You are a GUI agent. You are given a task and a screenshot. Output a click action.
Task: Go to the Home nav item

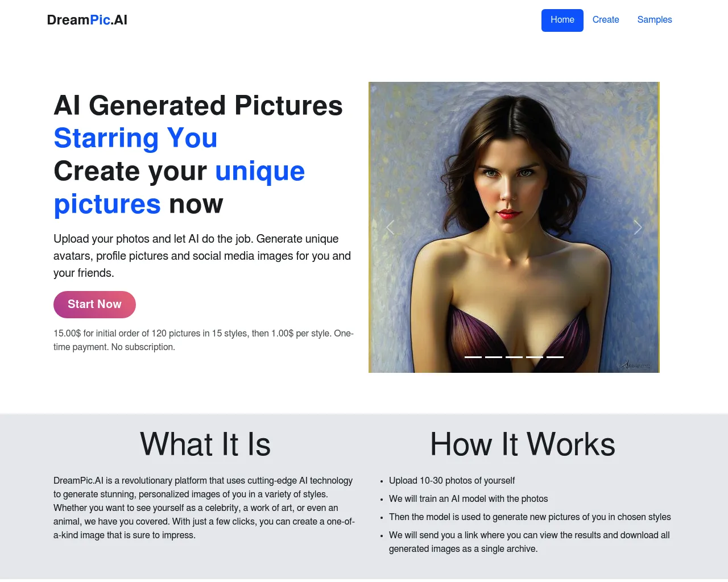point(562,20)
